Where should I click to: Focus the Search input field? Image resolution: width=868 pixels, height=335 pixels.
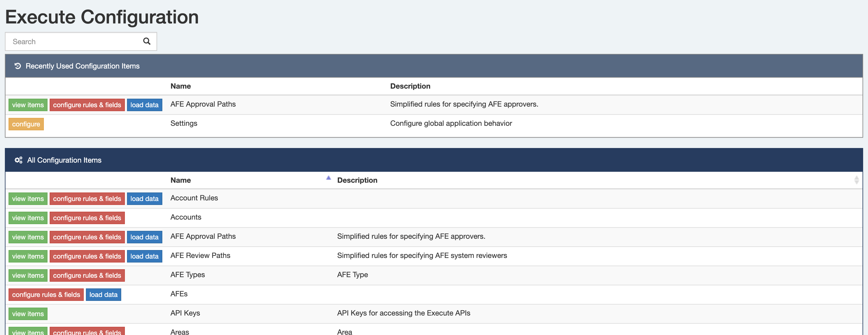point(81,41)
